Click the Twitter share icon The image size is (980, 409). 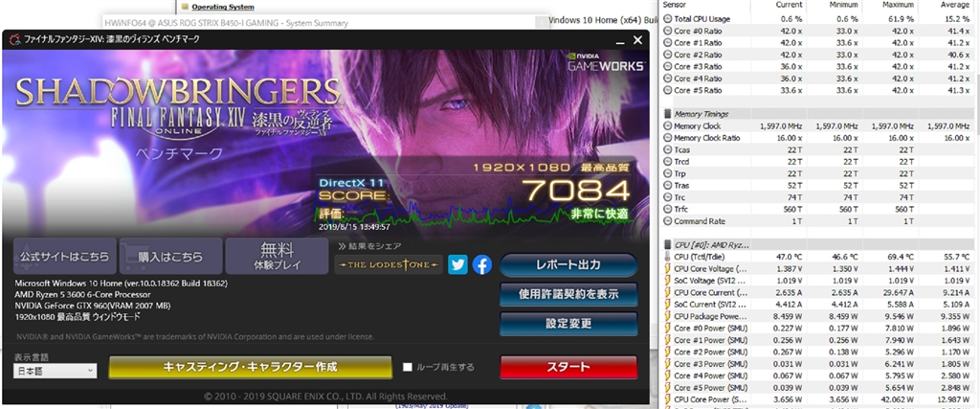457,264
